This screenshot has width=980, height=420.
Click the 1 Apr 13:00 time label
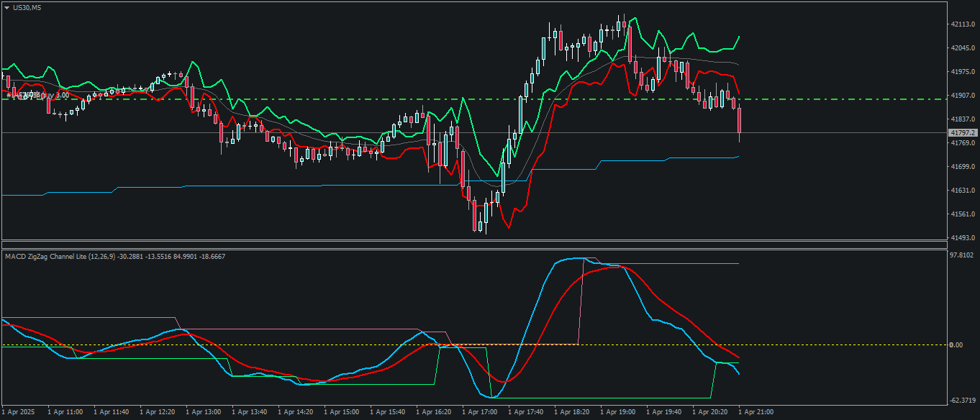tap(203, 412)
